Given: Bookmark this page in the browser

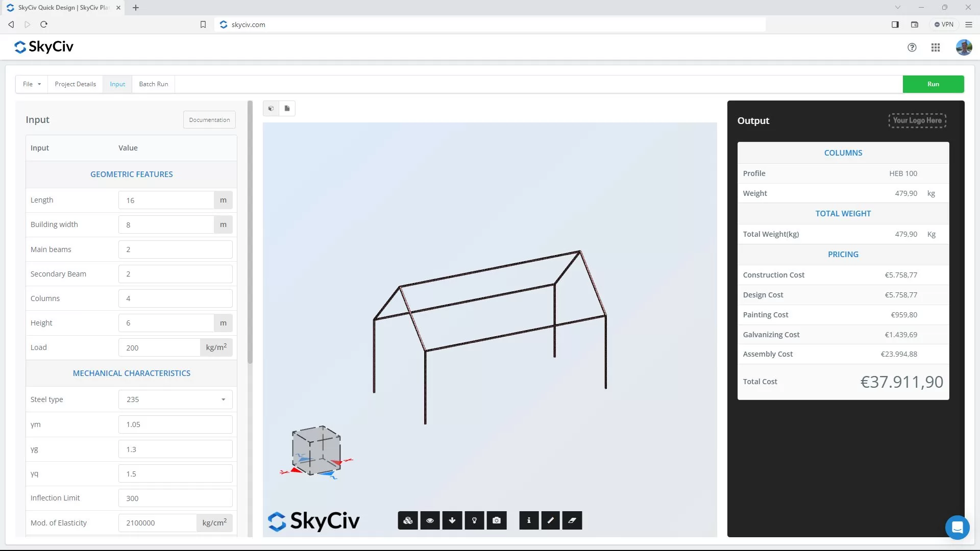Looking at the screenshot, I should pos(203,24).
